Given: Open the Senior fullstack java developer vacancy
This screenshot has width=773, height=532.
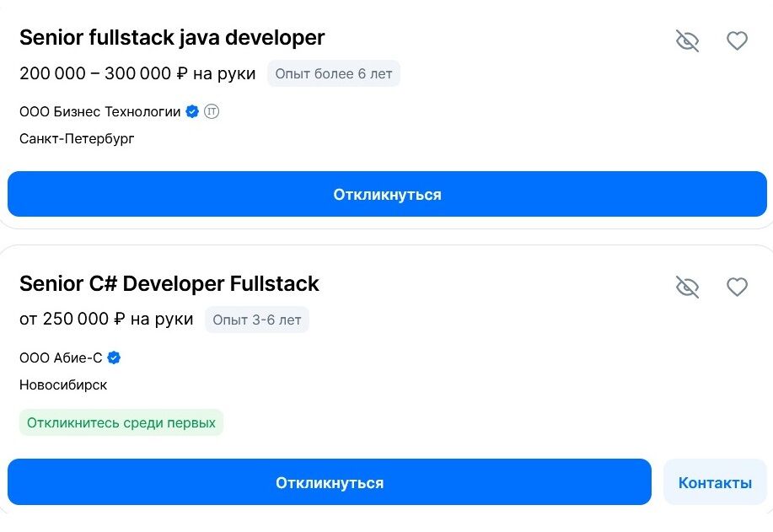Looking at the screenshot, I should tap(172, 38).
